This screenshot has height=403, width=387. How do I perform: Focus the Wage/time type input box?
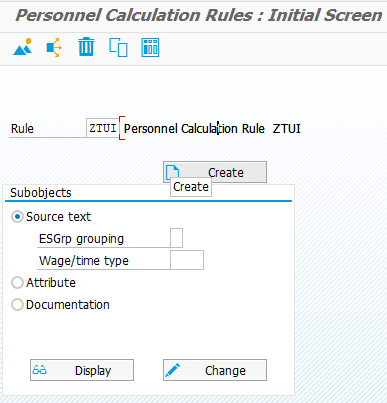(x=187, y=260)
